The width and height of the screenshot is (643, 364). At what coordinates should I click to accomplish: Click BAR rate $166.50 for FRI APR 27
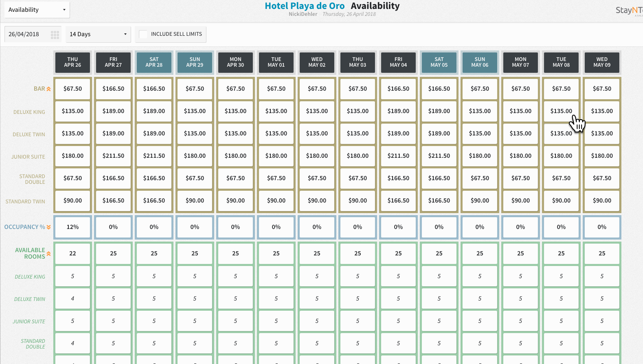(113, 89)
